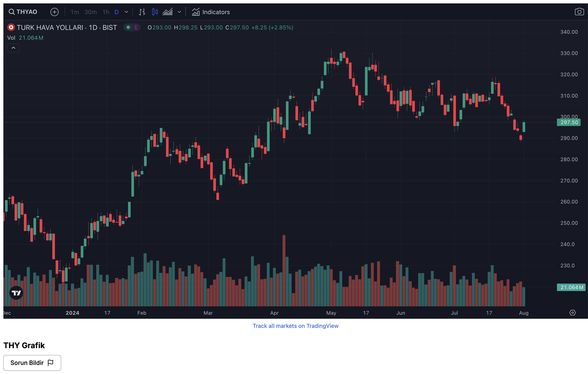Open Track all markets on TradingView link
Screen dimensions: 588x374
295,326
